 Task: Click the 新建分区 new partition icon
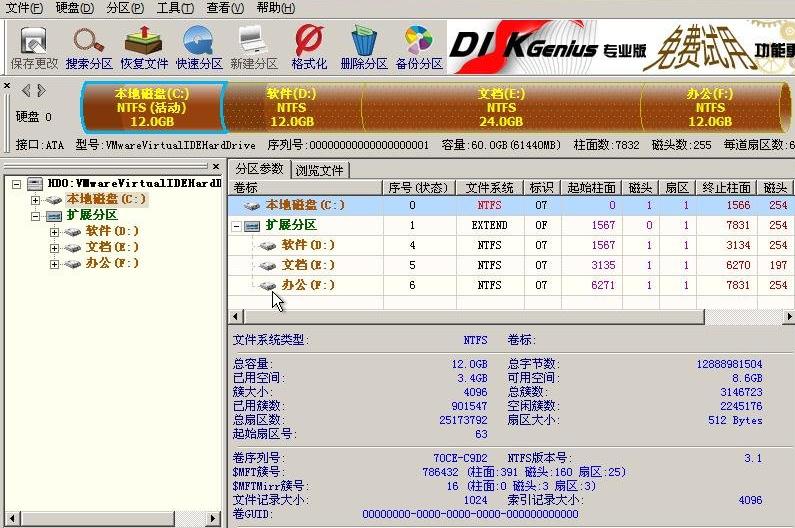[253, 47]
